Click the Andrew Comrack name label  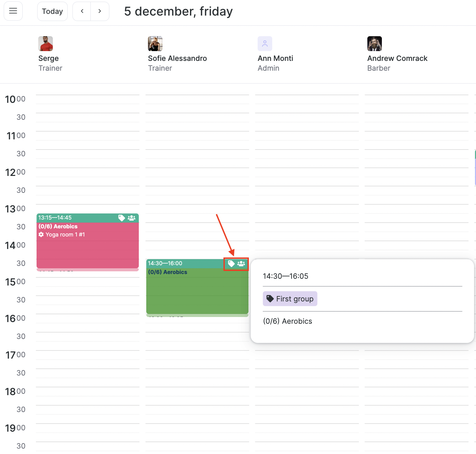pos(397,58)
